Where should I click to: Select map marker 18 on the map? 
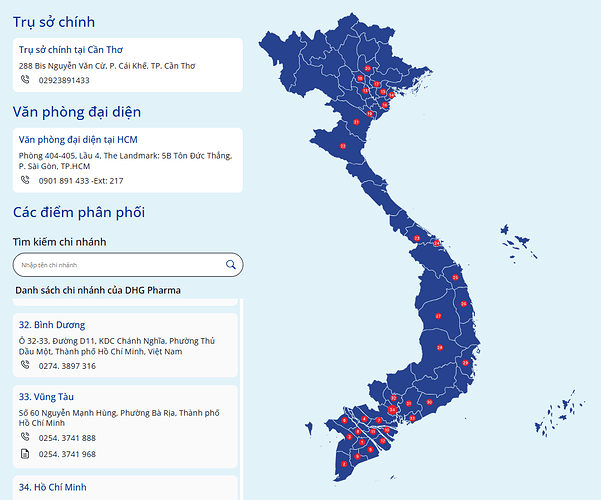pos(360,78)
